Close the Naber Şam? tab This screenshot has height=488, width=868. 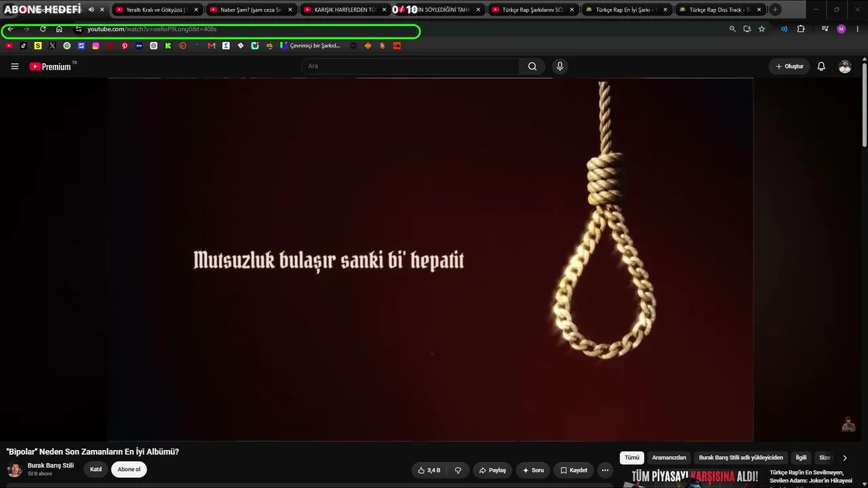click(290, 9)
